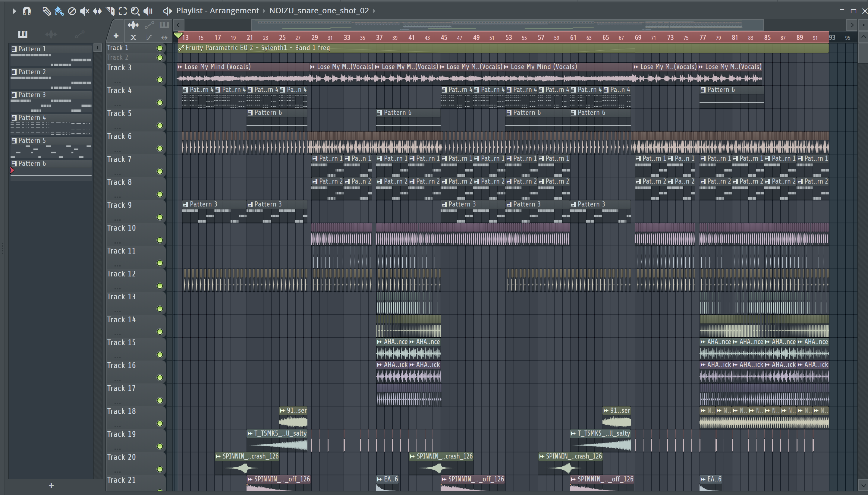This screenshot has width=868, height=495.
Task: Select the Draw pencil tool
Action: 46,11
